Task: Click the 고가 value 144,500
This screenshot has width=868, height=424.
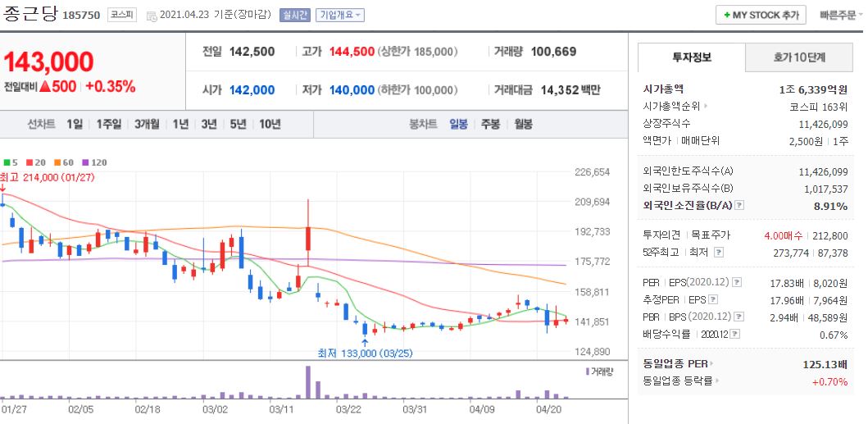Action: point(352,52)
